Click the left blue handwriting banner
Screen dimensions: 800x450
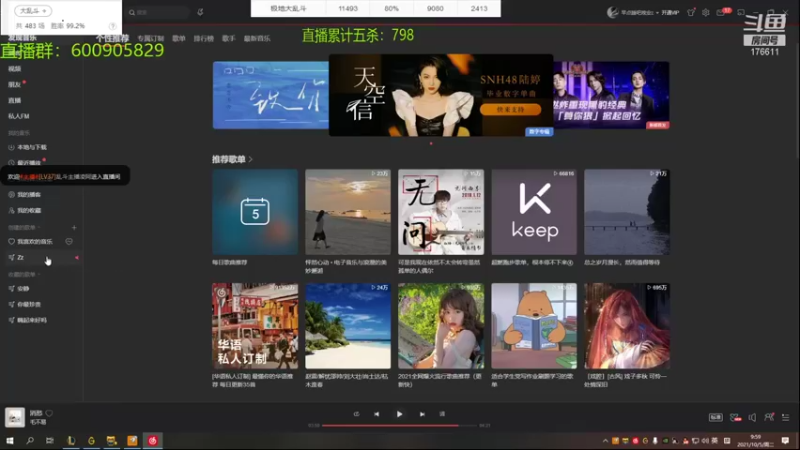point(271,95)
